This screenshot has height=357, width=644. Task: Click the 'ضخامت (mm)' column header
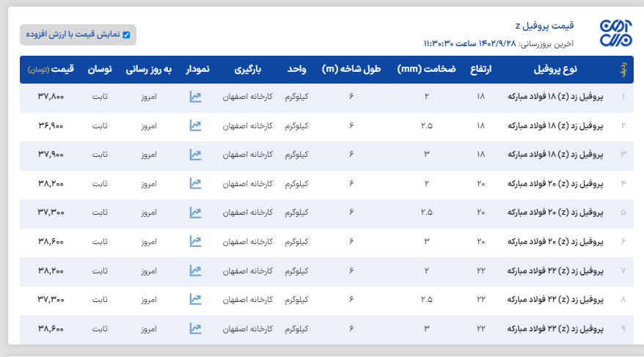[x=426, y=70]
